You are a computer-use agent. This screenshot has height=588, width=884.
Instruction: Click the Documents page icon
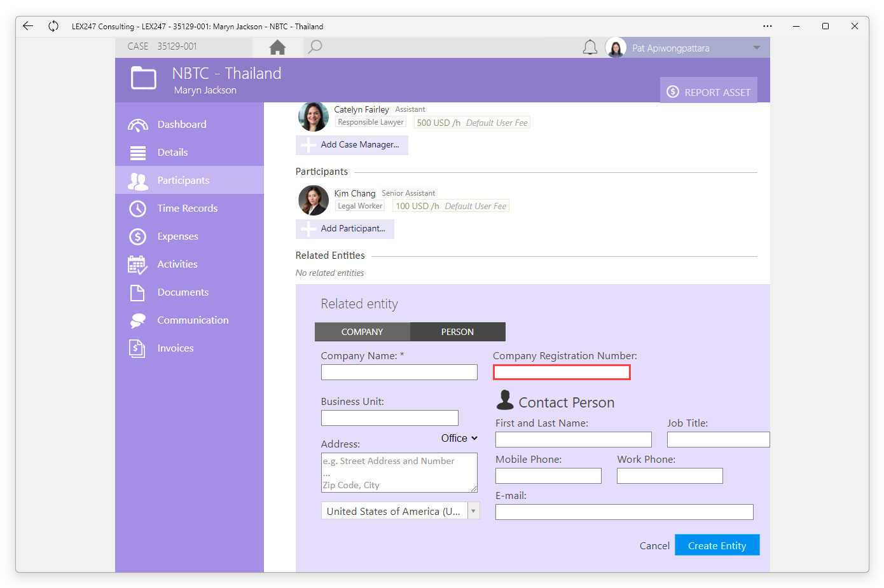138,292
